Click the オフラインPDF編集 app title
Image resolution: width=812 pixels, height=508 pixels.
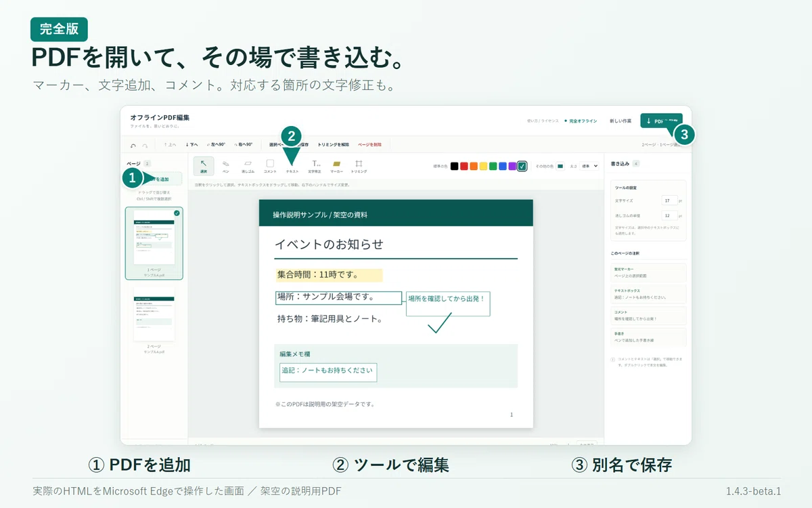pyautogui.click(x=160, y=117)
